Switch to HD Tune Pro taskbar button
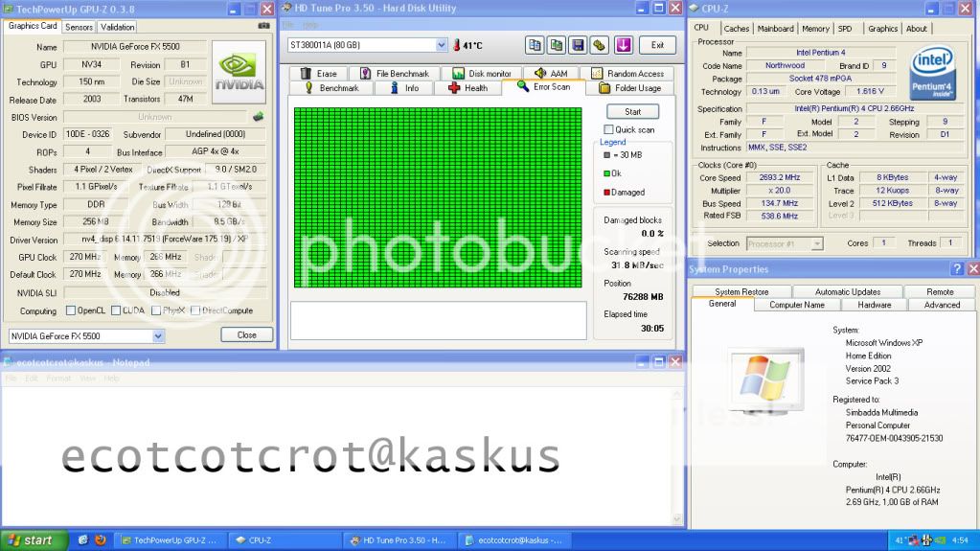The image size is (980, 551). pos(400,540)
